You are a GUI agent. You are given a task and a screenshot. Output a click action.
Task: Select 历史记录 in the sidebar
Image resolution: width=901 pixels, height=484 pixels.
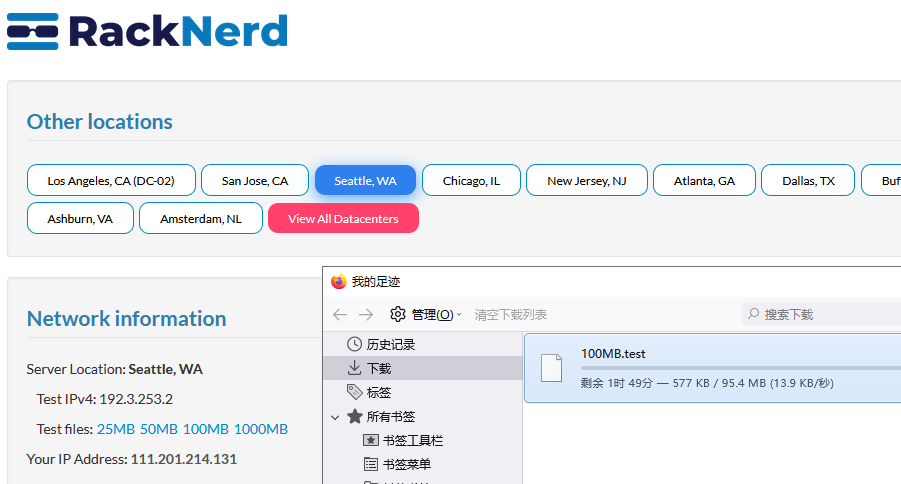[423, 344]
